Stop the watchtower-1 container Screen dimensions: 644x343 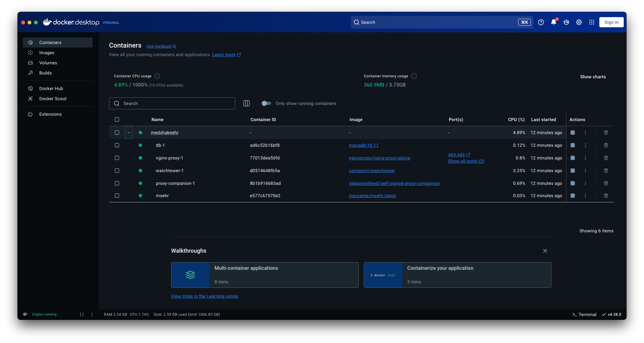click(573, 171)
